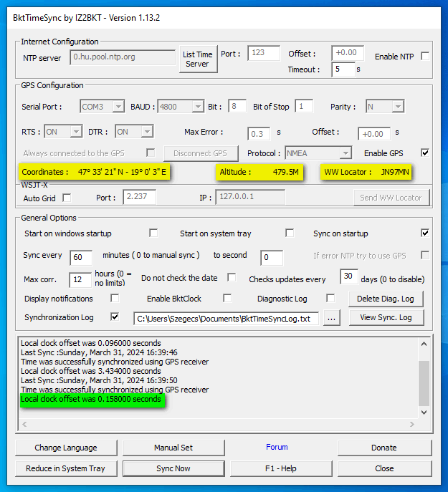Click Reduce in System Tray

[x=66, y=468]
